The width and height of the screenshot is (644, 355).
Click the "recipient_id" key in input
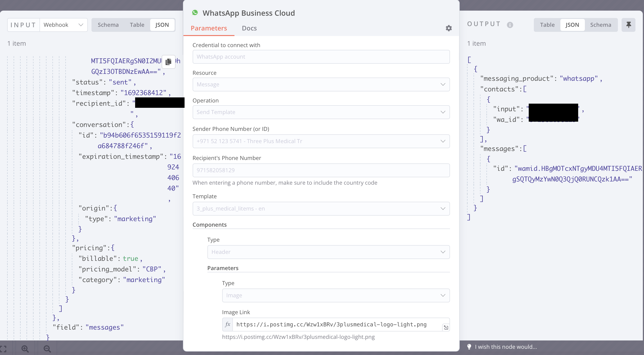(99, 103)
